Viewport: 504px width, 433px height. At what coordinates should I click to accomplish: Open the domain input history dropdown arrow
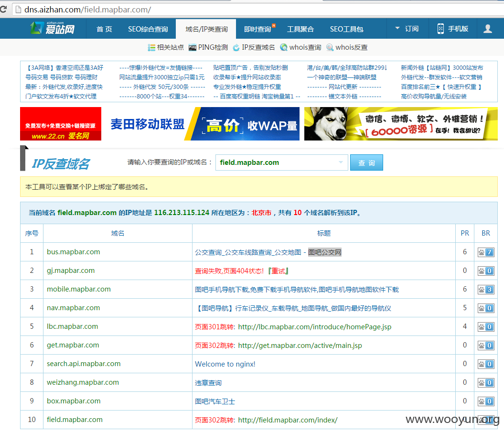(x=341, y=162)
